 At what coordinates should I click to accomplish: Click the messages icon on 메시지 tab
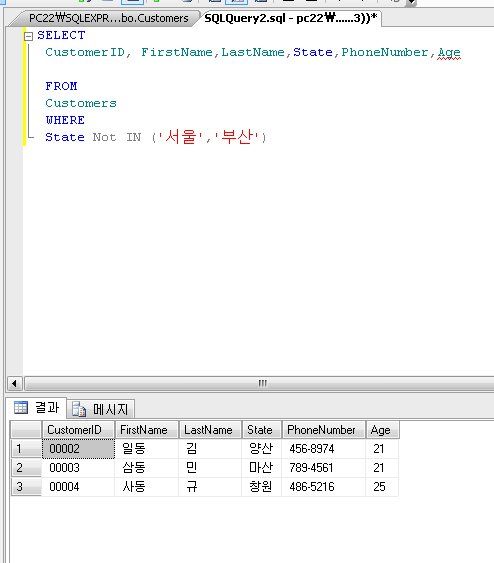click(x=79, y=409)
